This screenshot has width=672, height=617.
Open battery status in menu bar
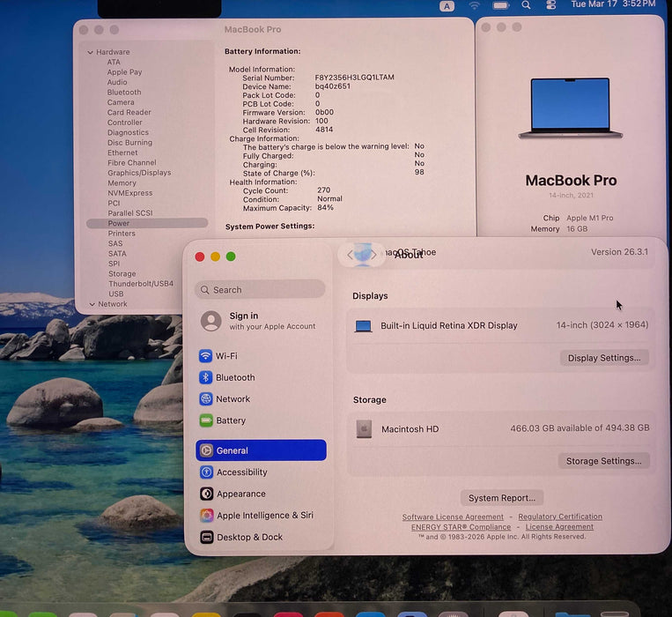(x=500, y=5)
